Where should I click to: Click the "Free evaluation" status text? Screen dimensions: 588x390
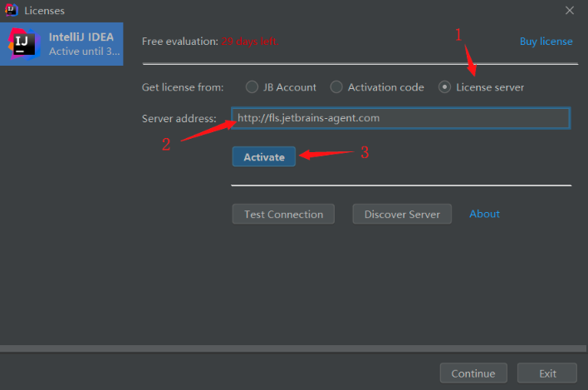179,42
